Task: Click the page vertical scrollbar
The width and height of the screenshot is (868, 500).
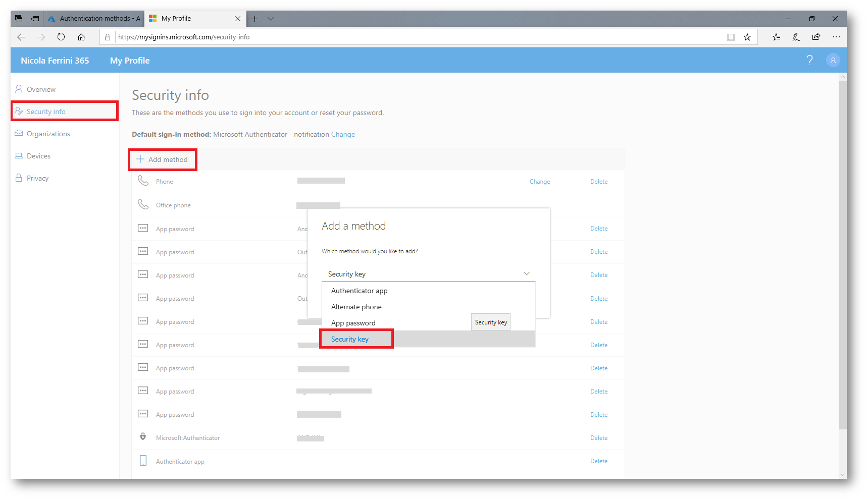Action: tap(842, 255)
